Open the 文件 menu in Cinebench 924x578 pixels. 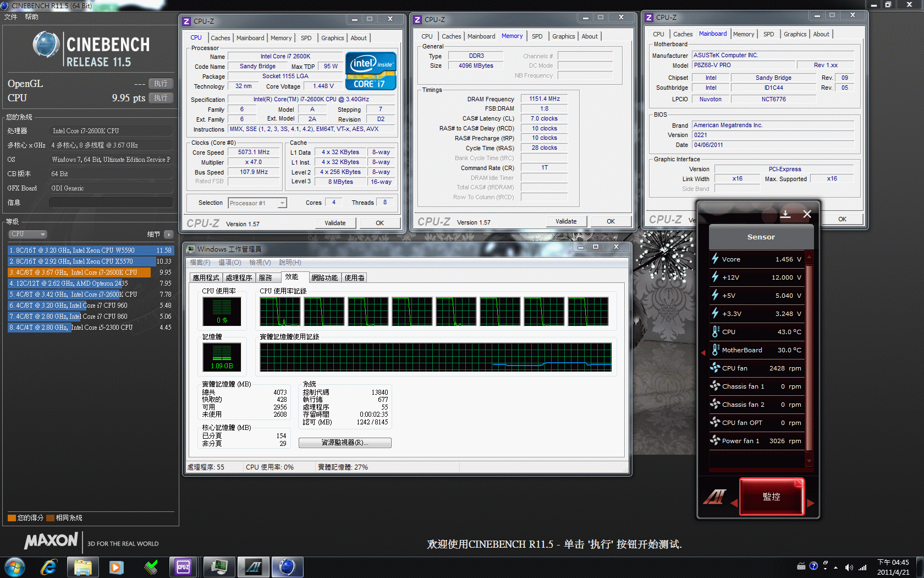point(10,17)
